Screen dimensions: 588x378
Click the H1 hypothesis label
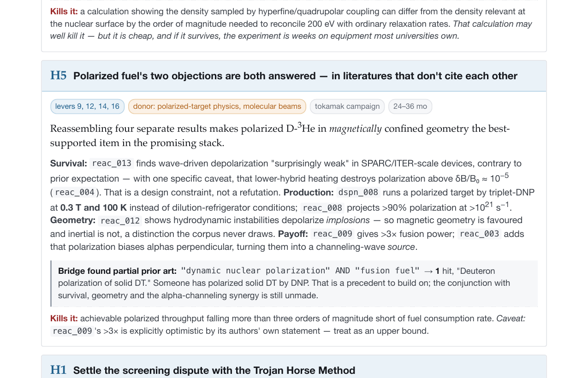(59, 370)
